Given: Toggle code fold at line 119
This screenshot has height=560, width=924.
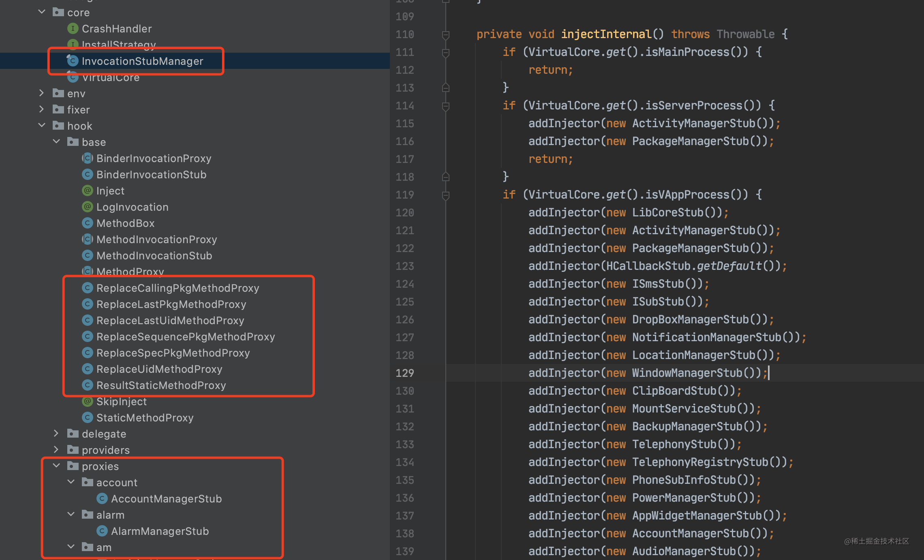Looking at the screenshot, I should tap(445, 195).
